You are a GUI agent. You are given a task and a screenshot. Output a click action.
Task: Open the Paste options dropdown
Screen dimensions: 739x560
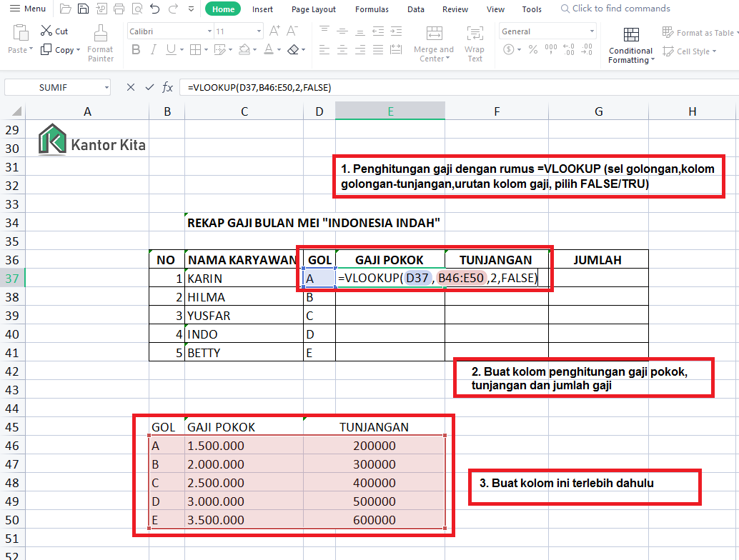[x=31, y=49]
